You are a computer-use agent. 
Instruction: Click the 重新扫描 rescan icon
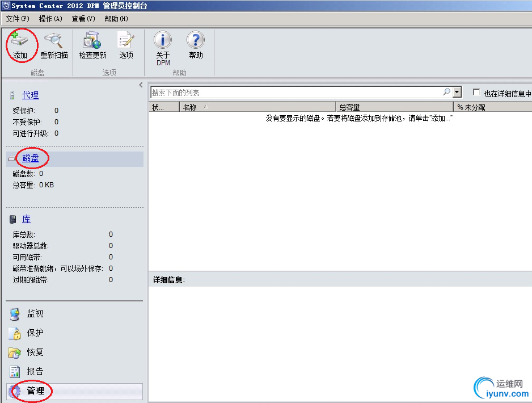54,40
